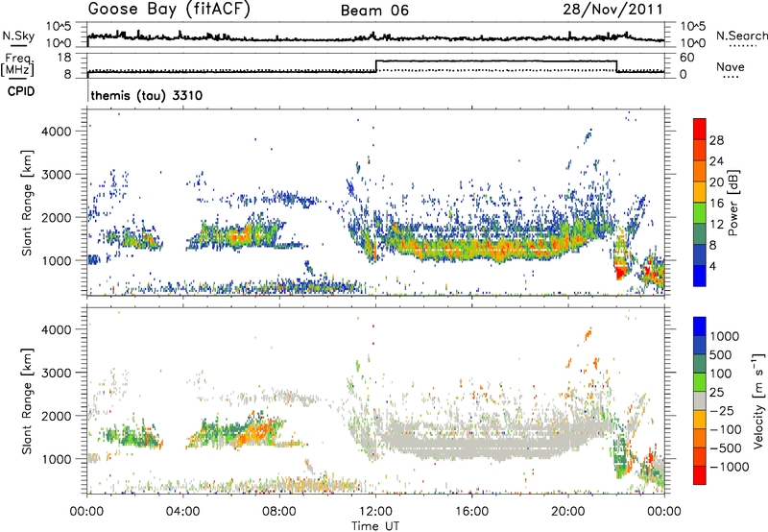The width and height of the screenshot is (768, 532).
Task: Pick the blue top segment of Velocity colorbar
Action: click(x=700, y=326)
